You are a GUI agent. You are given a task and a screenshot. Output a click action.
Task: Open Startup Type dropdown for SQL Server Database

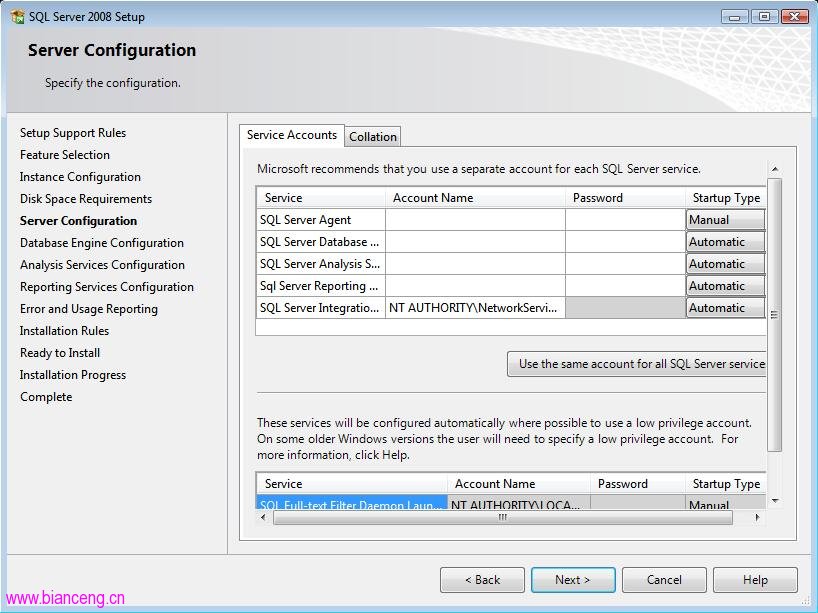tap(725, 242)
